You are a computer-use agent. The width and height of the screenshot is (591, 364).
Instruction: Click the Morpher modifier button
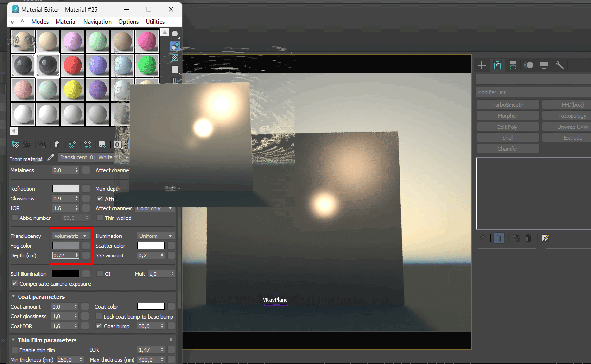pyautogui.click(x=508, y=116)
